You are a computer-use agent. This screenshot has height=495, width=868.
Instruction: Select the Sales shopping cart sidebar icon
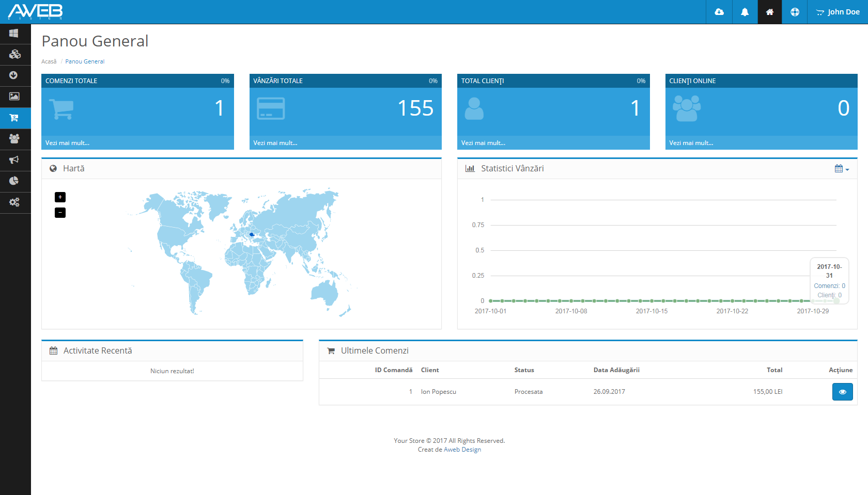14,118
